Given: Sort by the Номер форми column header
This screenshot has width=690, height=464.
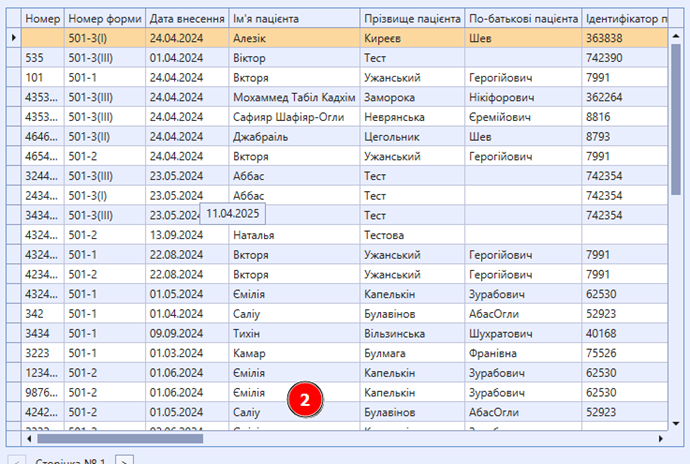Looking at the screenshot, I should [x=105, y=18].
